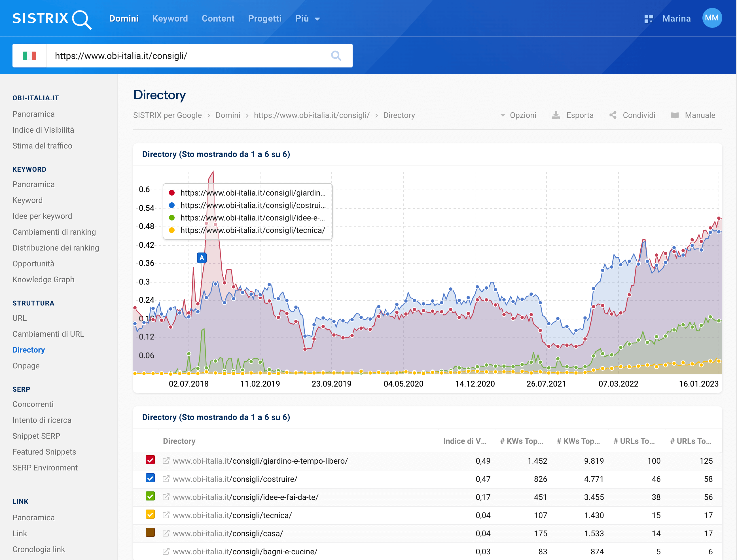The image size is (737, 560).
Task: Open external link icon for idee-e-fai-da-te
Action: (166, 497)
